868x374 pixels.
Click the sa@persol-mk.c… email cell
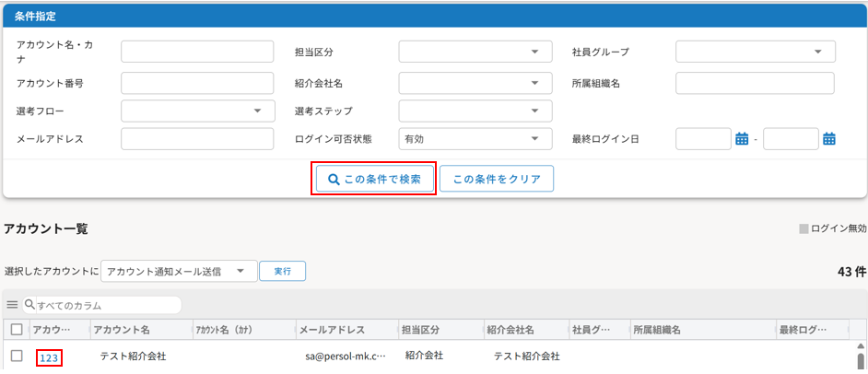(345, 356)
